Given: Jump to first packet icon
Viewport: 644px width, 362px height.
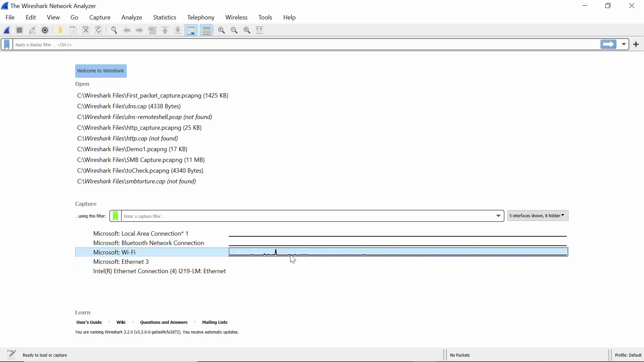Looking at the screenshot, I should tap(165, 30).
